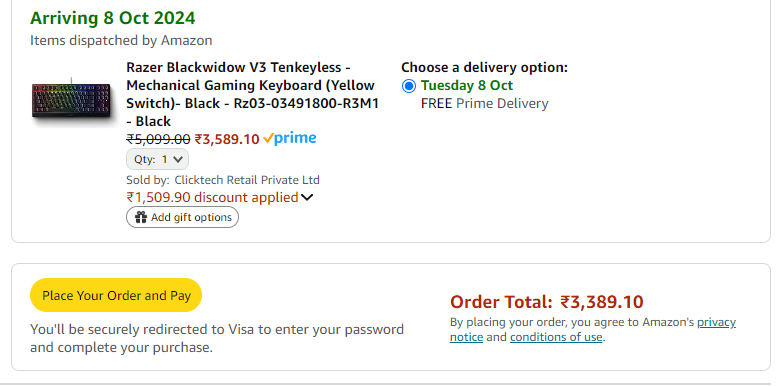Open the Qty dropdown
This screenshot has width=779, height=386.
[x=157, y=159]
